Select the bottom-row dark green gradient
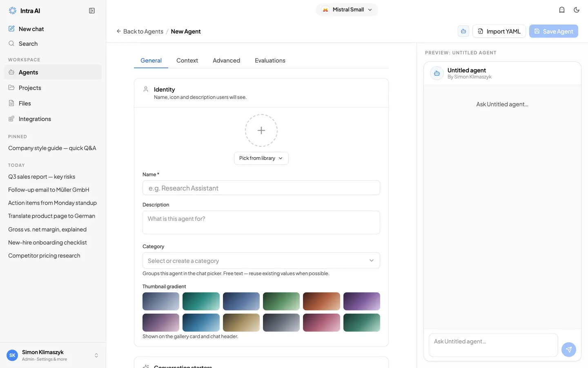This screenshot has height=368, width=588. [362, 323]
